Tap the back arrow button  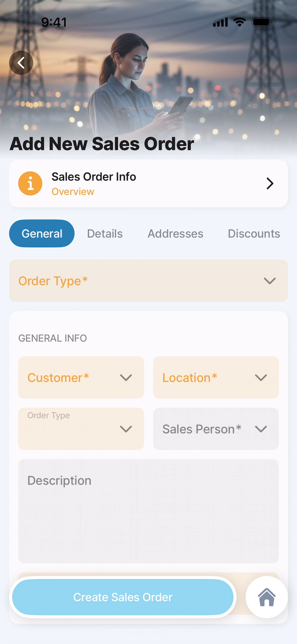click(21, 63)
